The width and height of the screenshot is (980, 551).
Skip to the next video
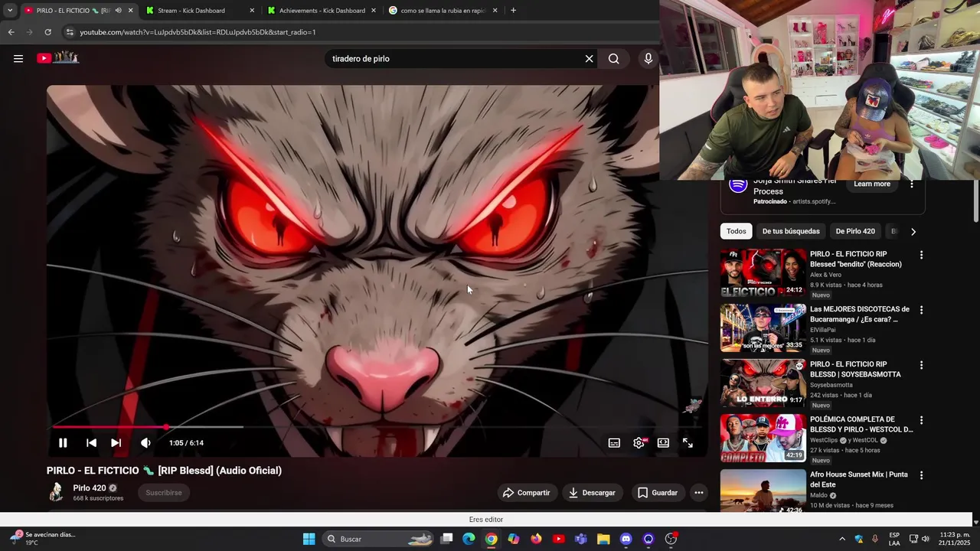(x=116, y=443)
